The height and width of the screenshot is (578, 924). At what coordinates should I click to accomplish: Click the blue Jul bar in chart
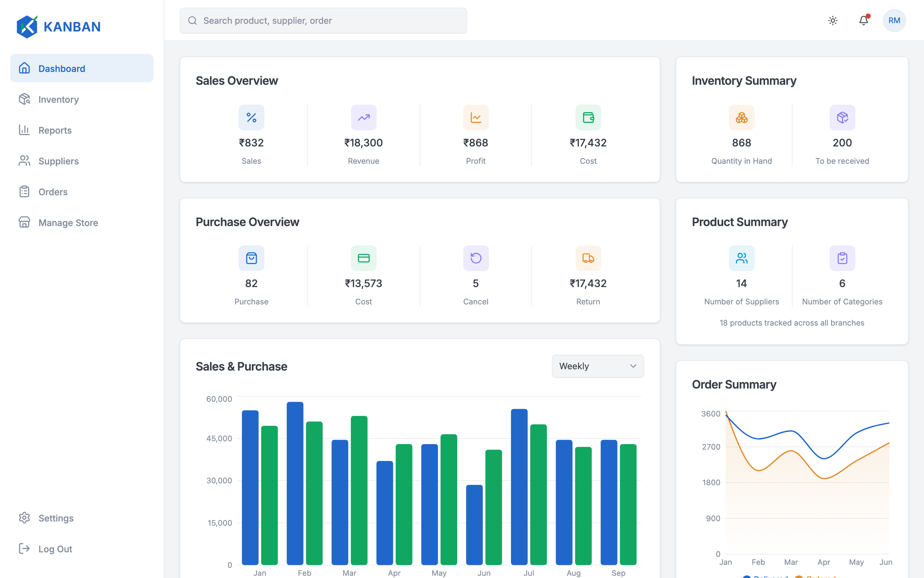pyautogui.click(x=519, y=486)
